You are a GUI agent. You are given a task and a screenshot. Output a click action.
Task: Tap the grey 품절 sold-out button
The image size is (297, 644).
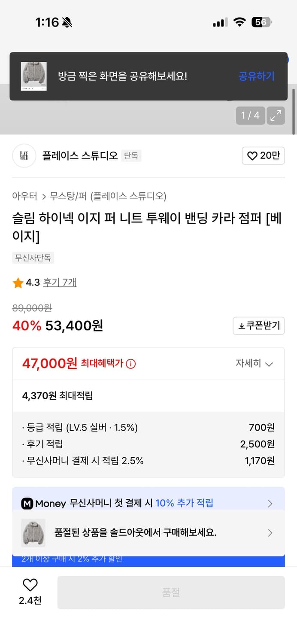172,592
